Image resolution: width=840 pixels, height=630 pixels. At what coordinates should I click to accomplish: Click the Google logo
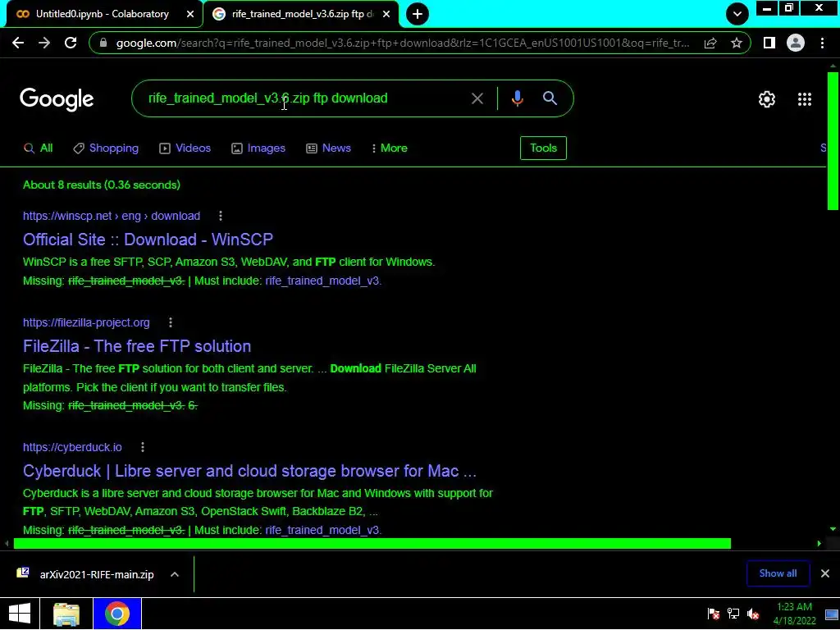[x=57, y=99]
